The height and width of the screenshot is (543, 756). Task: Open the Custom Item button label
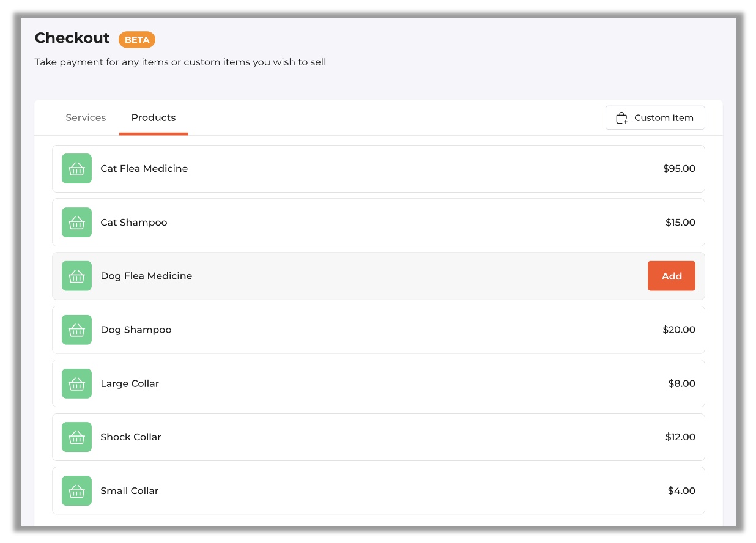[664, 118]
